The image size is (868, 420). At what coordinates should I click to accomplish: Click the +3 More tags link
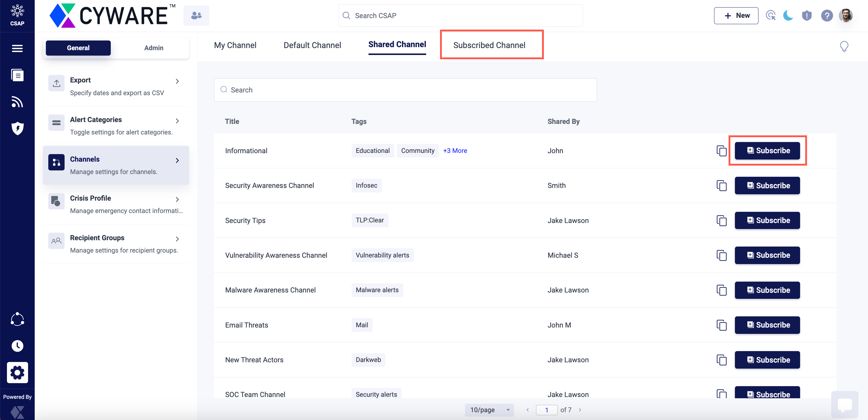click(x=455, y=151)
